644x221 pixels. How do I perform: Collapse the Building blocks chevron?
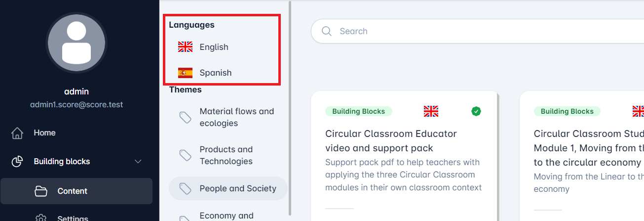pos(138,162)
